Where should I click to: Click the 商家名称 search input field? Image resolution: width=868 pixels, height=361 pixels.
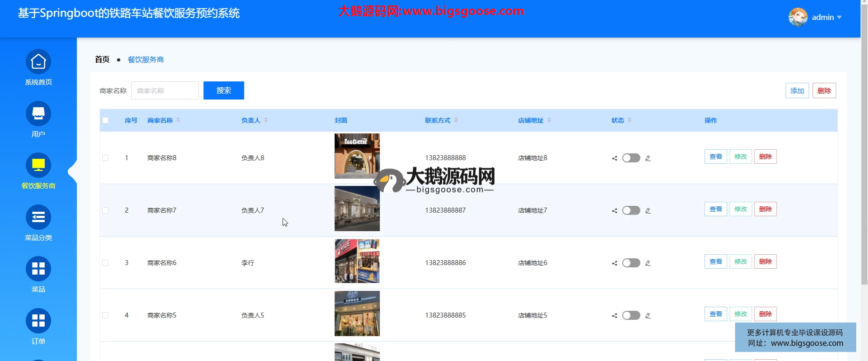165,90
